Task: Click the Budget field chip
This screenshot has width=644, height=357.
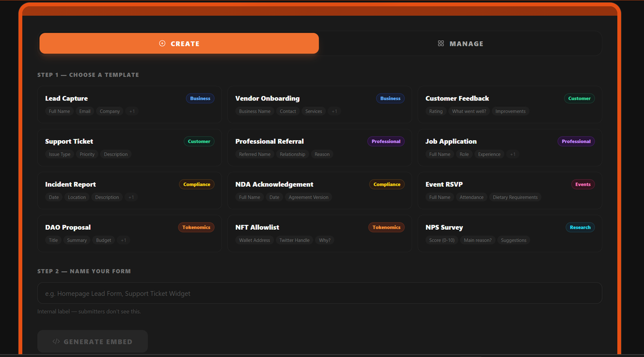Action: tap(104, 240)
